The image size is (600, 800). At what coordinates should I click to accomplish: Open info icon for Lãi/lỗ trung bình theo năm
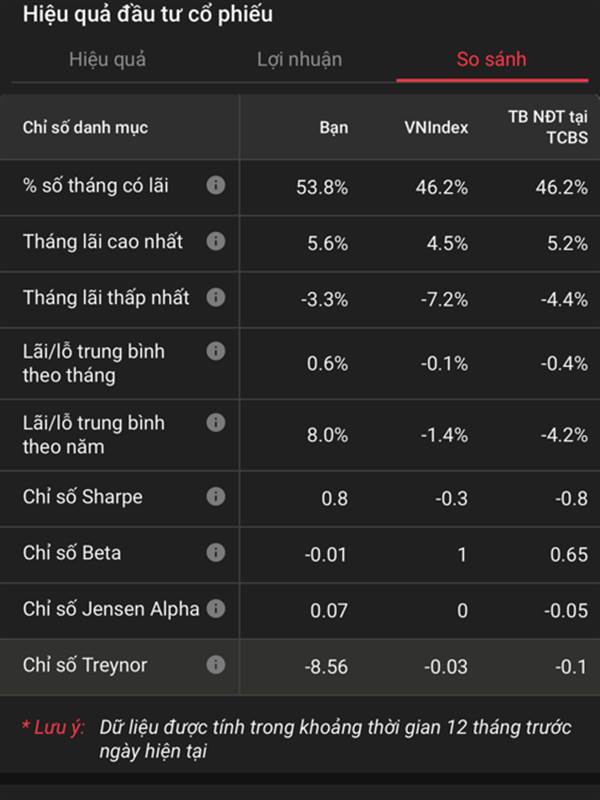click(x=216, y=422)
